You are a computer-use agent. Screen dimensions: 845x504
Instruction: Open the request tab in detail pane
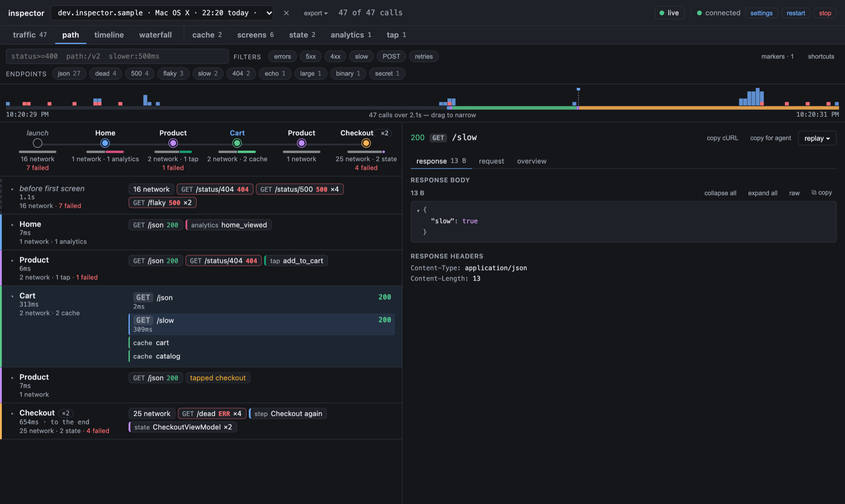pyautogui.click(x=491, y=161)
